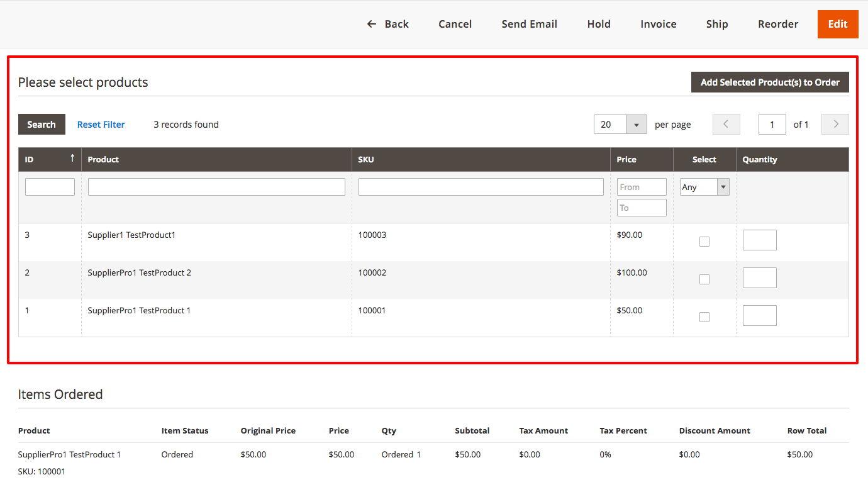The height and width of the screenshot is (487, 868).
Task: Click the Invoice action in the top bar
Action: (x=658, y=24)
